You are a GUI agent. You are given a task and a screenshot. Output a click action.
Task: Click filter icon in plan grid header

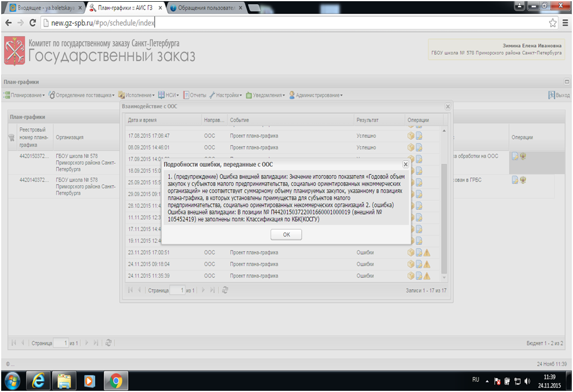coord(11,137)
